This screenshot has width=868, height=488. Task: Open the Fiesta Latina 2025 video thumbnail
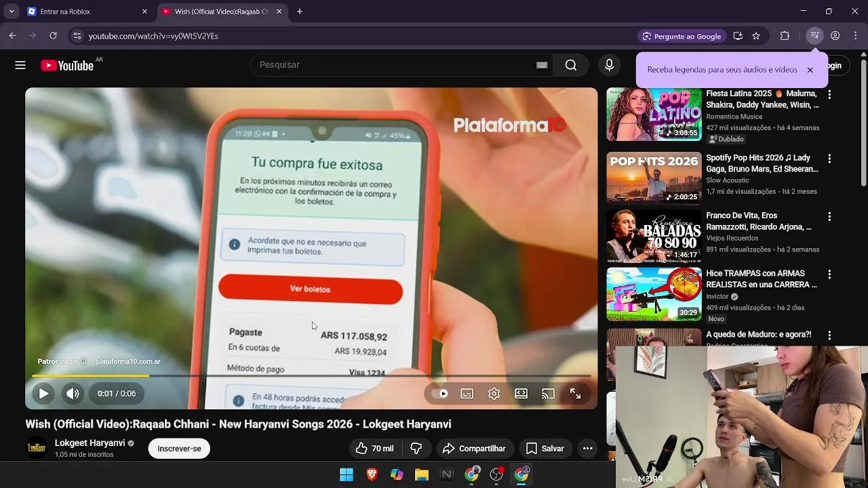[654, 114]
